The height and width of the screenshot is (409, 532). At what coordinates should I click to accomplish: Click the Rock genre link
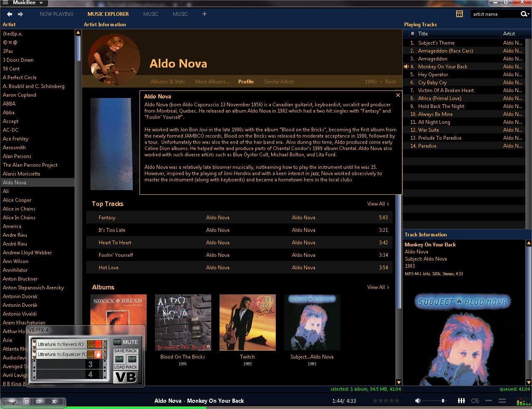pos(391,82)
